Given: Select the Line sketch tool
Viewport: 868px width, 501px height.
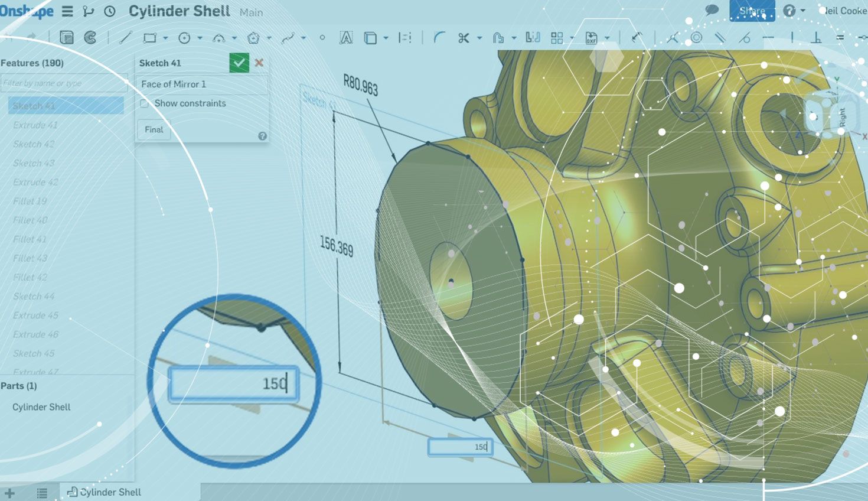Looking at the screenshot, I should [x=125, y=38].
